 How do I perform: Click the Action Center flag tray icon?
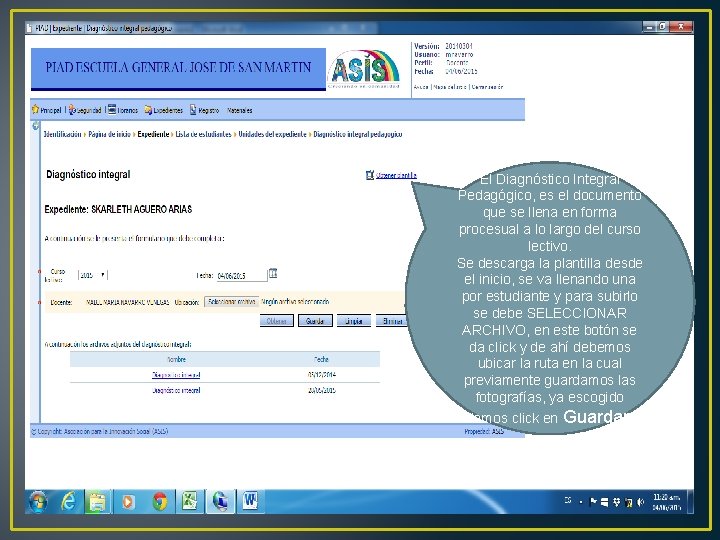point(593,502)
